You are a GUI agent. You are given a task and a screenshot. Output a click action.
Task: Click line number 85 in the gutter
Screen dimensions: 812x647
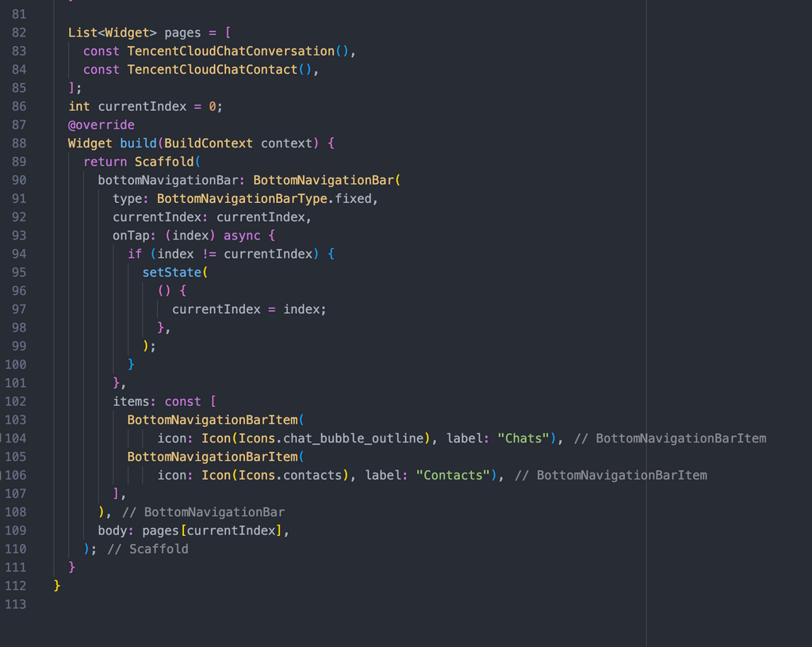pyautogui.click(x=19, y=88)
